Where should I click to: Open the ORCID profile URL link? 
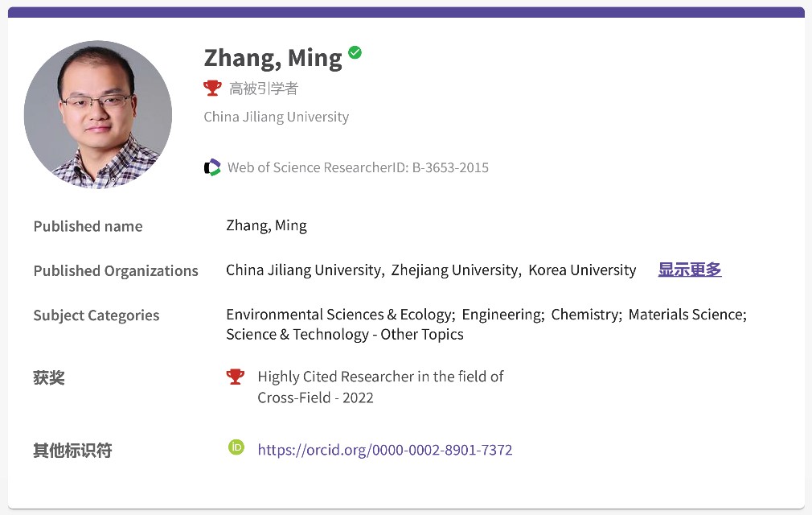pyautogui.click(x=384, y=450)
